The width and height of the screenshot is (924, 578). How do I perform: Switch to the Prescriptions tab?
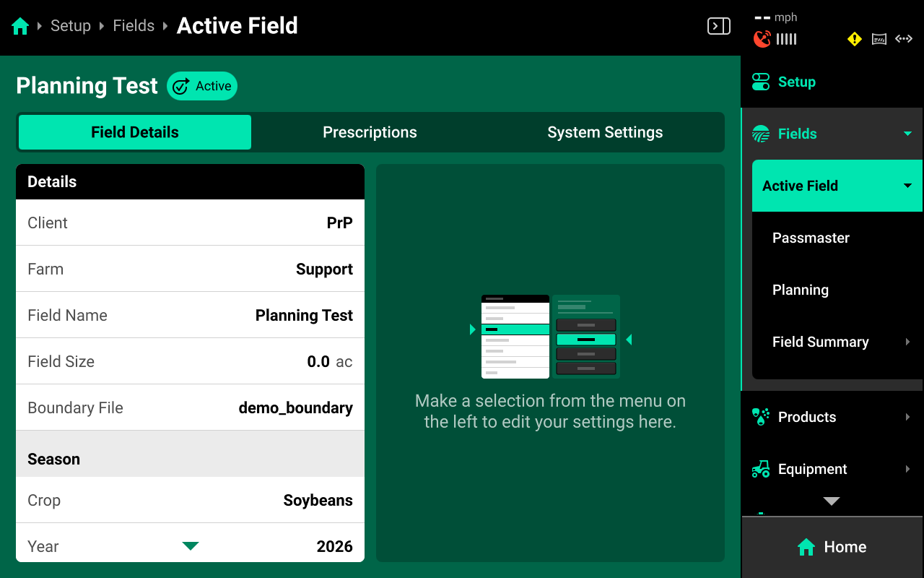(x=370, y=132)
